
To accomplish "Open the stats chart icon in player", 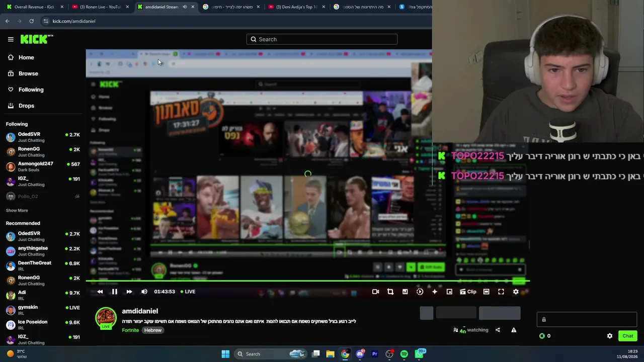I will click(405, 292).
